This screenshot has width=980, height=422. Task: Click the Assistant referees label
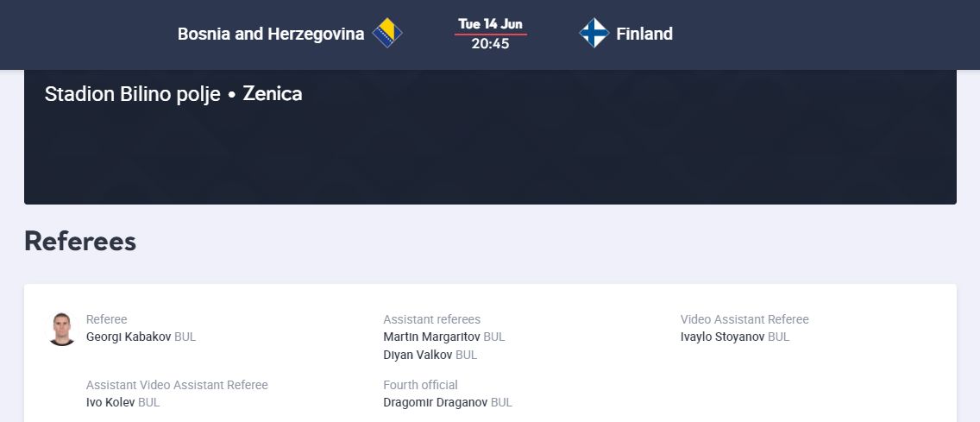431,319
